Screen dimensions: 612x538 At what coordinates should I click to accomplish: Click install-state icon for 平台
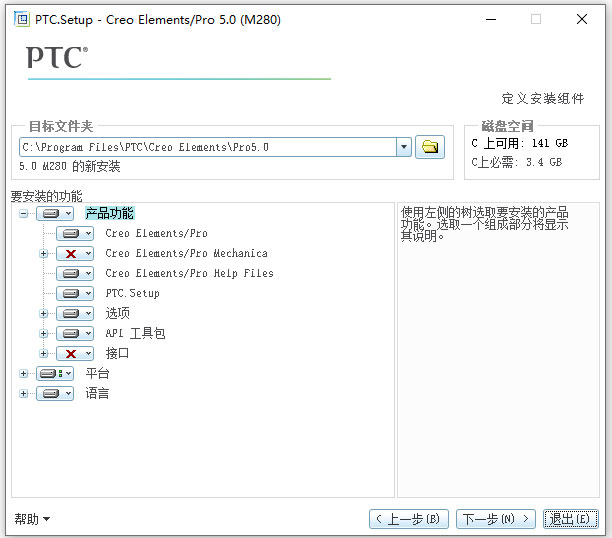tap(51, 374)
